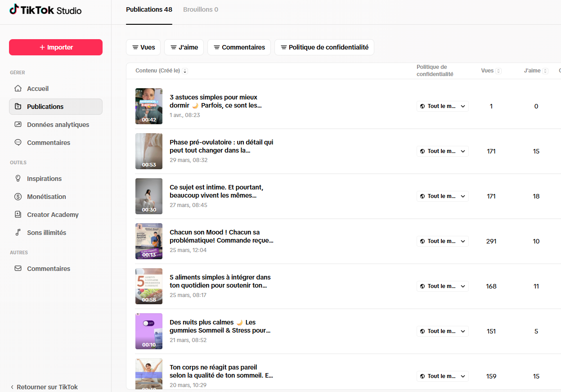Toggle sort order on J'aime column
The image size is (561, 392).
tap(545, 71)
